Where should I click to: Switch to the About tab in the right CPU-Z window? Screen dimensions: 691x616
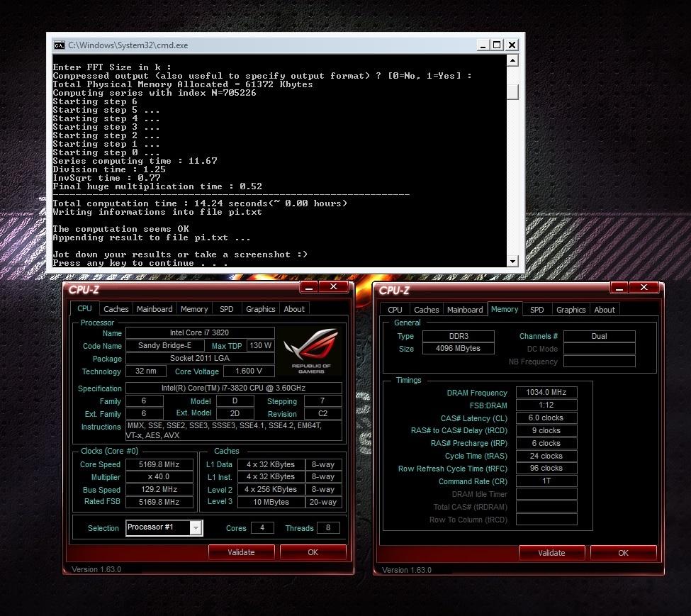pos(605,310)
